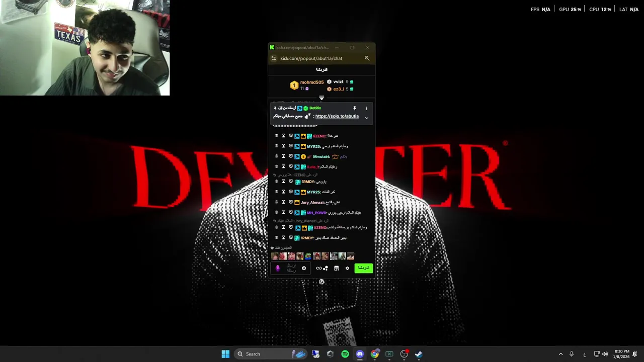
Task: Click ban shield on iiZENO 'ورحمة الله' message
Action: coord(291,227)
